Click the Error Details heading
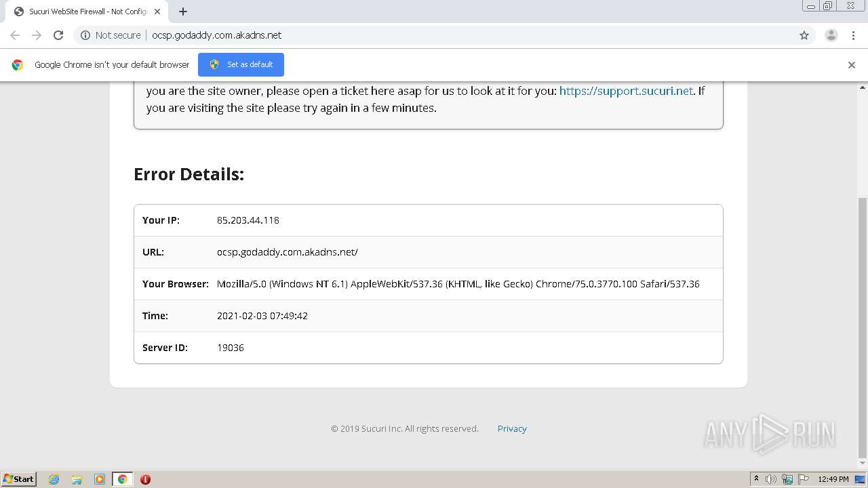The image size is (868, 488). tap(189, 174)
